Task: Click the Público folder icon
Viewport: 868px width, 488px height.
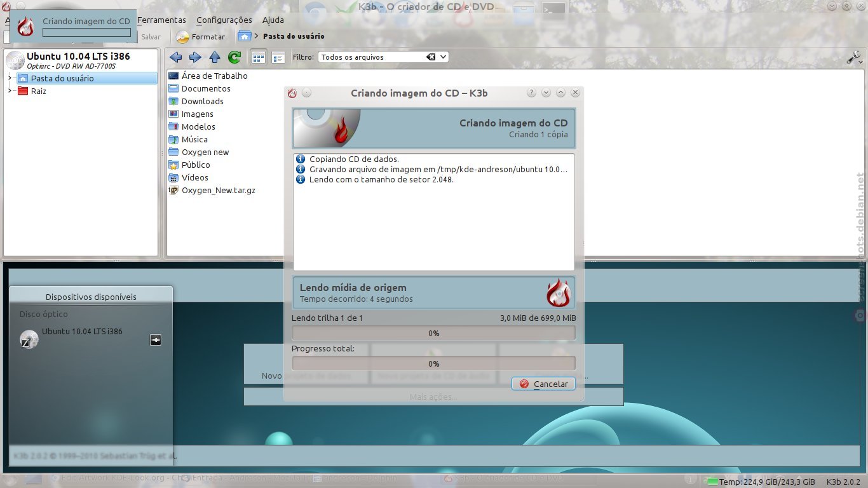Action: click(173, 165)
